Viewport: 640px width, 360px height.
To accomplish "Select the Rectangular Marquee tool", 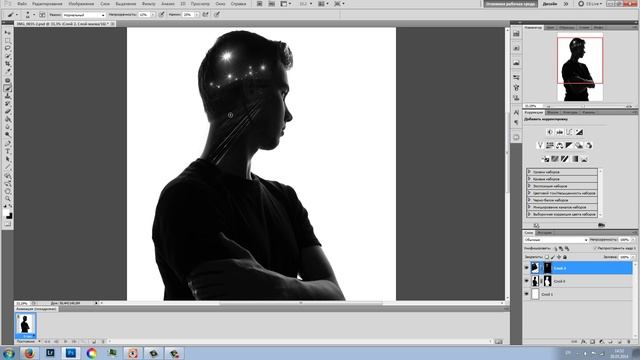I will click(x=8, y=40).
